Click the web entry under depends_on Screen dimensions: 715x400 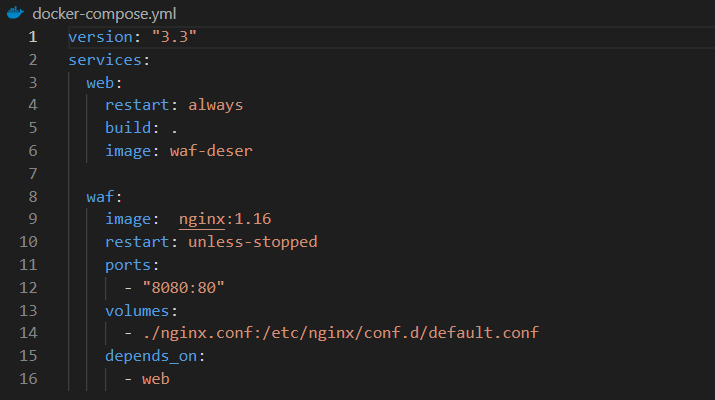pyautogui.click(x=155, y=379)
